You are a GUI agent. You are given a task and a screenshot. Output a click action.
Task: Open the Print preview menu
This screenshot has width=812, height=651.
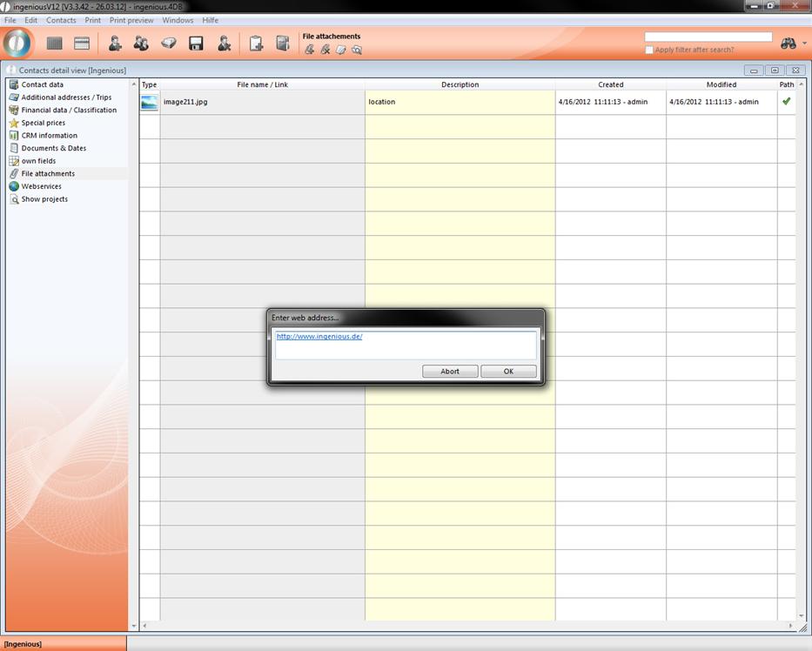131,20
